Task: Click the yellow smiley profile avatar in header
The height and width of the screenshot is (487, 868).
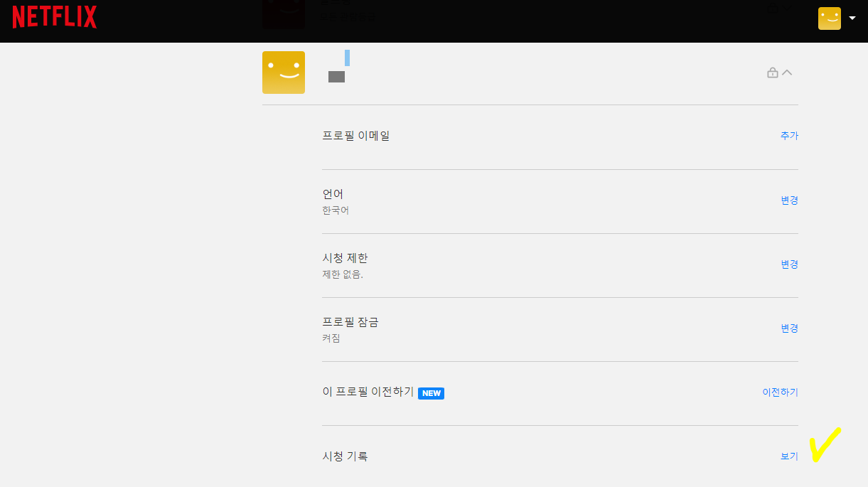Action: point(828,18)
